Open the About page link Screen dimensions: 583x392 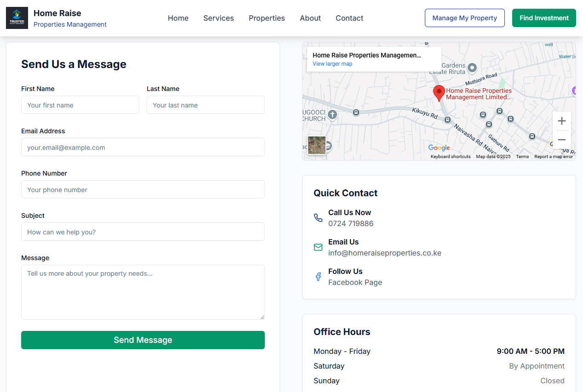pos(310,18)
